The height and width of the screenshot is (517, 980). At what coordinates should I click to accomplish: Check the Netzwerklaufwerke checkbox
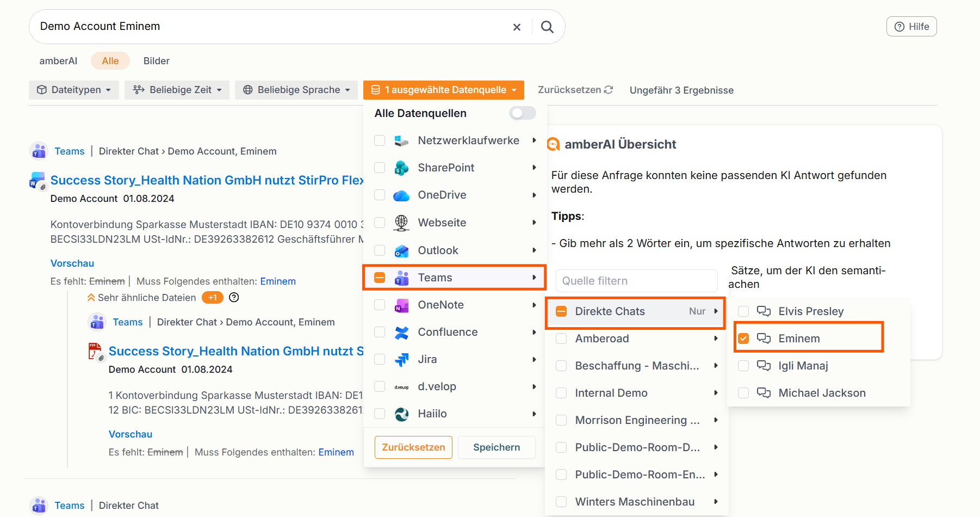(380, 141)
